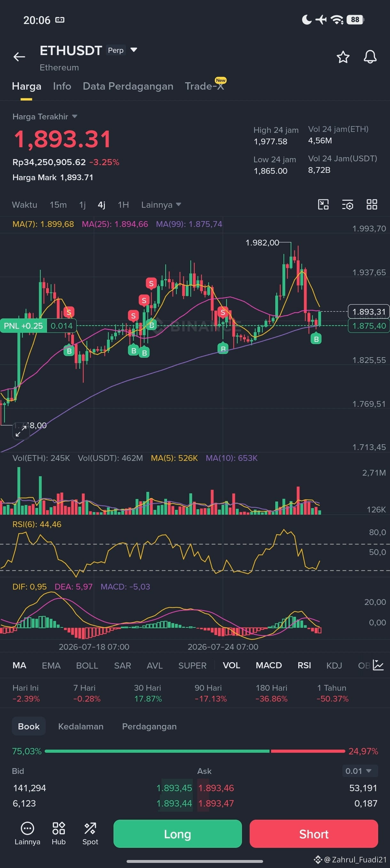Select the 1.893,47 ask price
This screenshot has width=390, height=868.
[216, 803]
